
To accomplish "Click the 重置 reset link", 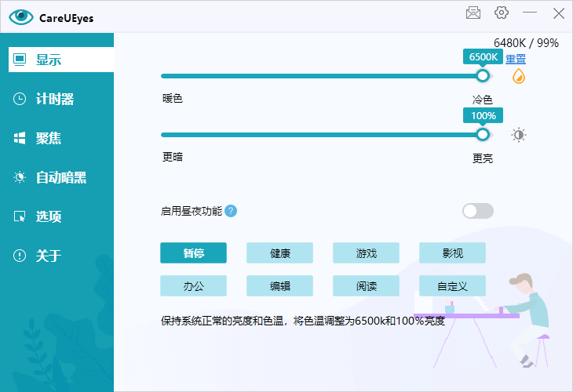I will 515,58.
